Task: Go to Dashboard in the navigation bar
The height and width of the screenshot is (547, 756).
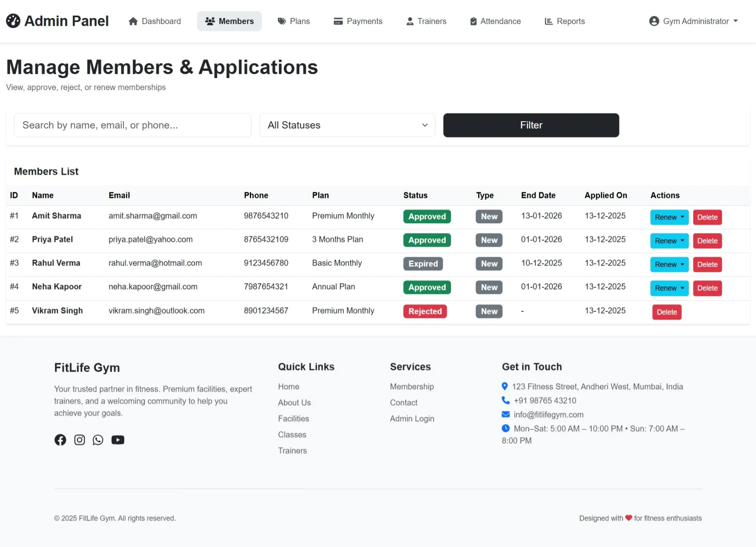Action: 155,21
